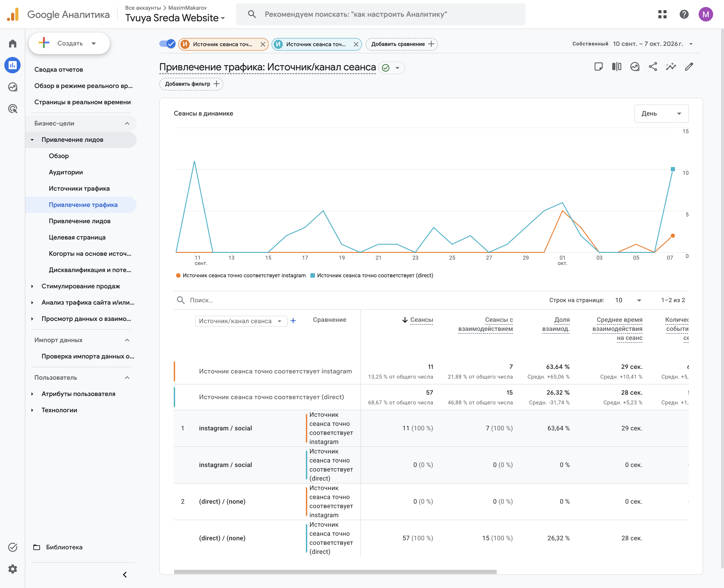The width and height of the screenshot is (724, 588).
Task: Collapse the sidebar with the chevron arrow
Action: tap(125, 574)
